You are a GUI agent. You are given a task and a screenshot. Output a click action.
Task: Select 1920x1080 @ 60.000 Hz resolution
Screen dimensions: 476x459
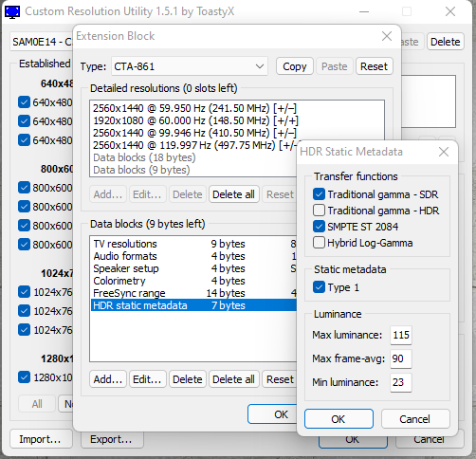click(195, 120)
